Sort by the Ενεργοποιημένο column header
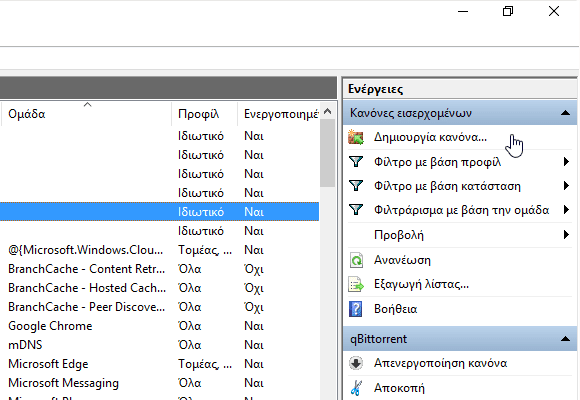 coord(278,114)
